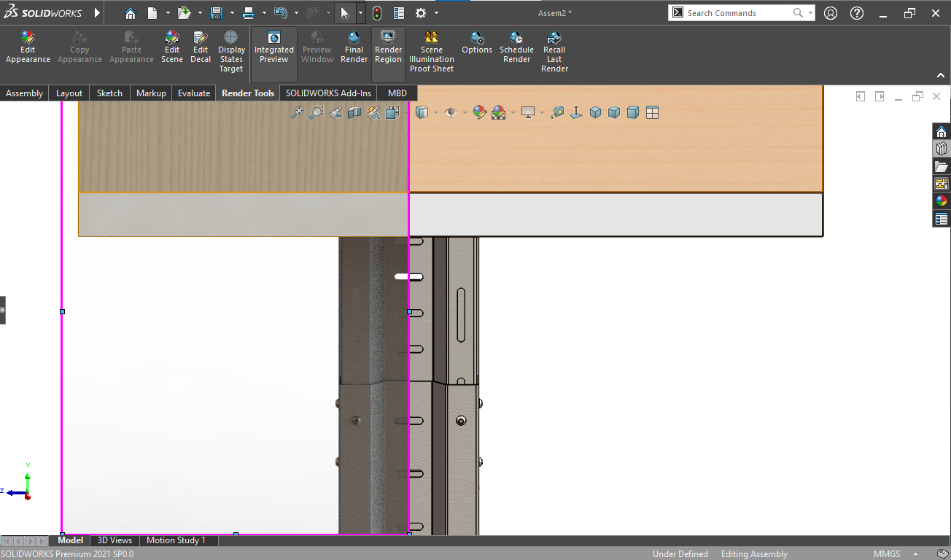
Task: Switch to the Evaluate tab
Action: [x=194, y=93]
